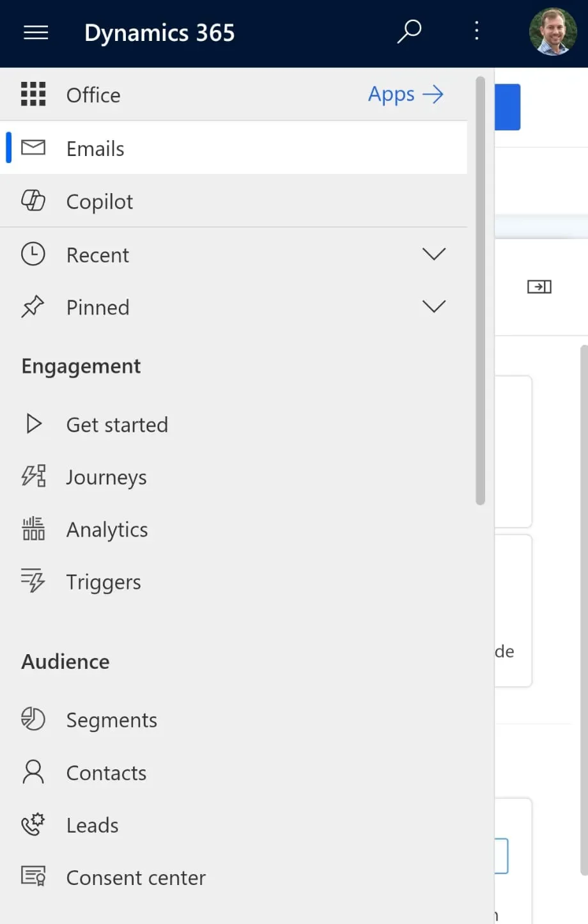Viewport: 588px width, 924px height.
Task: Expand the Pinned section chevron
Action: point(434,307)
